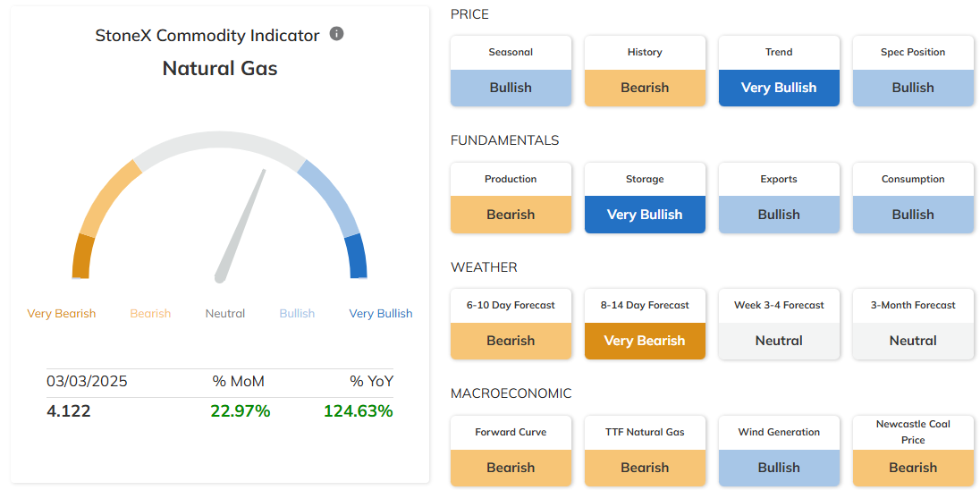This screenshot has width=980, height=490.
Task: Click the Very Bearish gauge legend label
Action: (61, 314)
